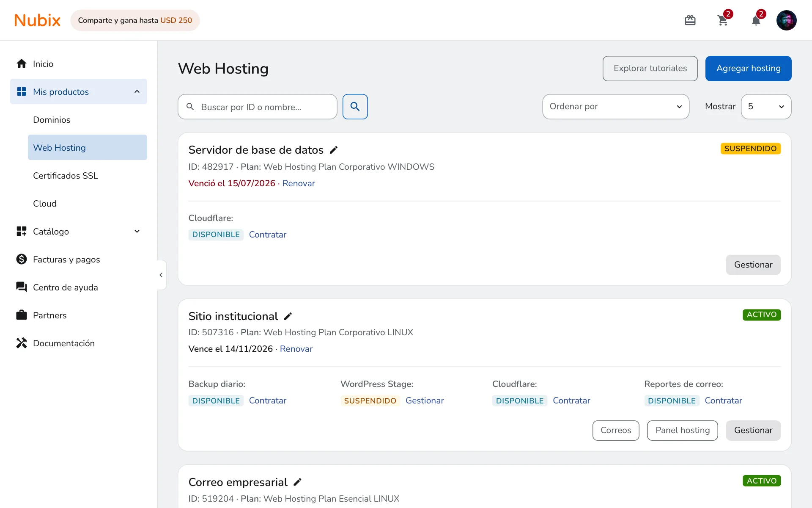Screen dimensions: 812x508
Task: Go to Inicio home
Action: [79, 64]
